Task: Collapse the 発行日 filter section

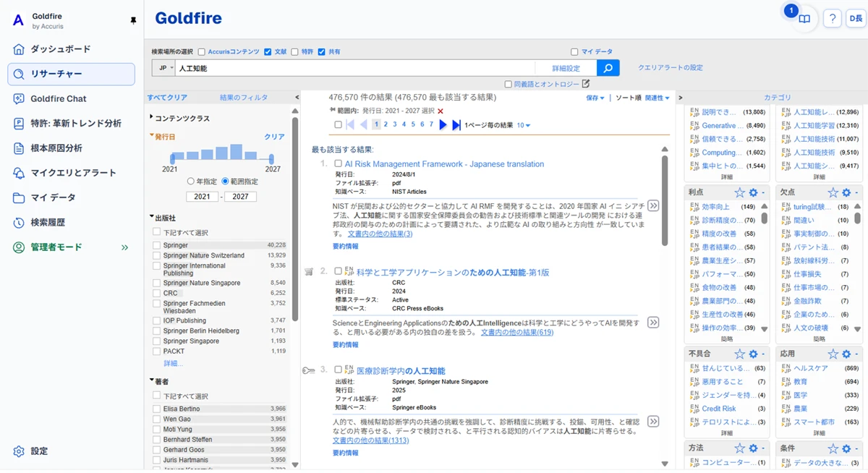Action: coord(162,137)
